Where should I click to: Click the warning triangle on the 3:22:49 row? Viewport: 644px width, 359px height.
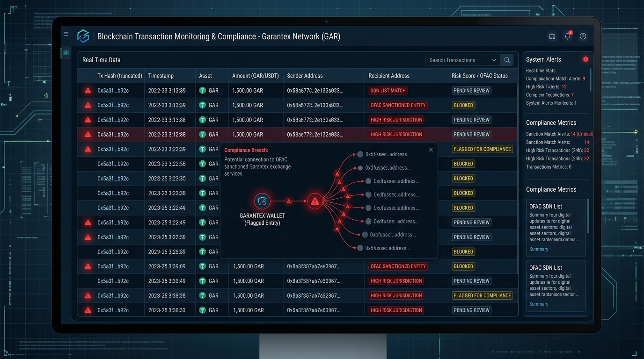(88, 223)
